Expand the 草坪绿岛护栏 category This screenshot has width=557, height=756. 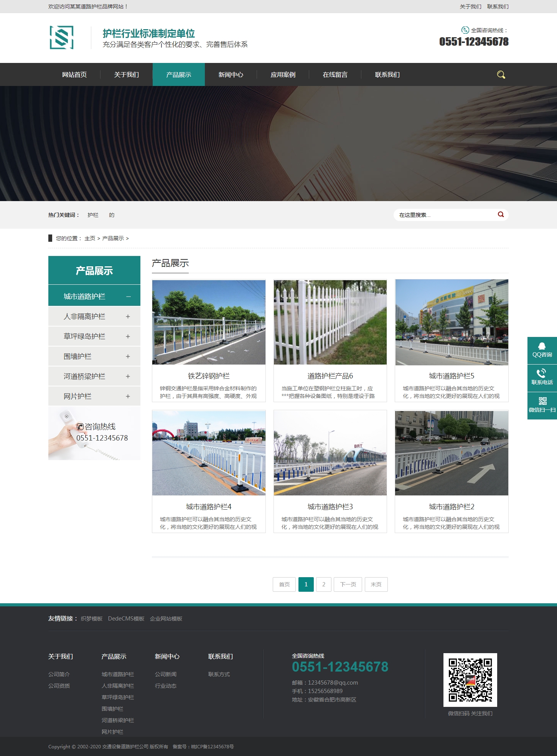(128, 337)
